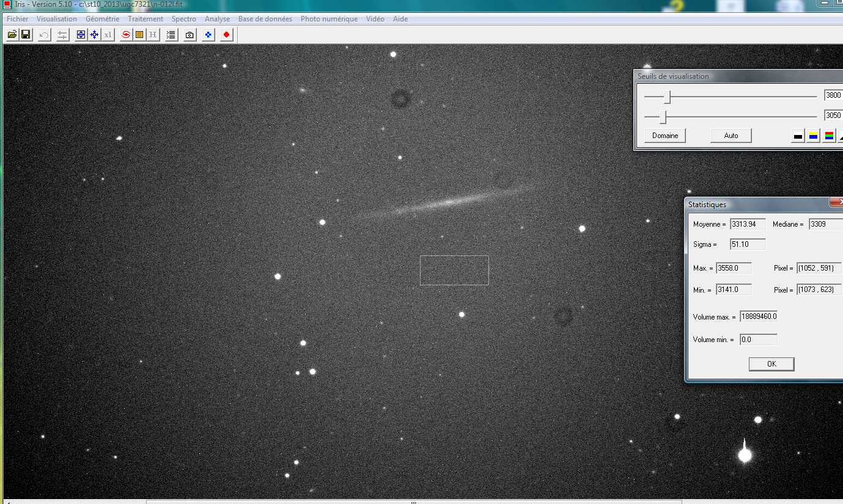
Task: Click the Auto threshold button
Action: click(x=731, y=136)
